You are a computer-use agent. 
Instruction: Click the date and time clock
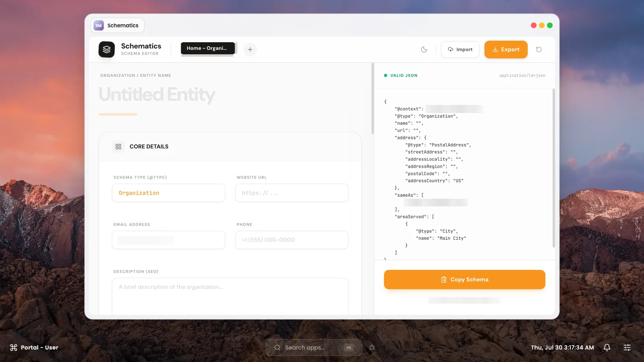[x=562, y=348]
